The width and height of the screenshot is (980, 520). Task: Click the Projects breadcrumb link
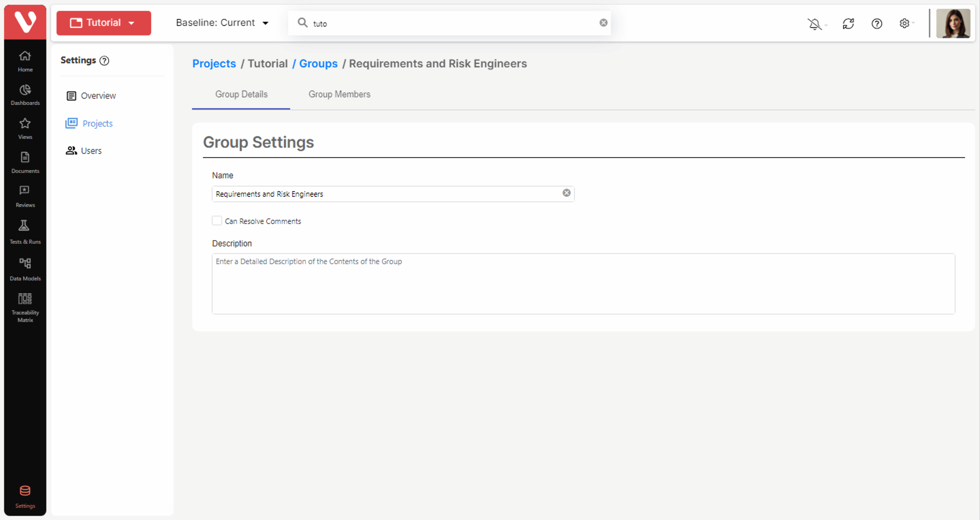tap(214, 64)
